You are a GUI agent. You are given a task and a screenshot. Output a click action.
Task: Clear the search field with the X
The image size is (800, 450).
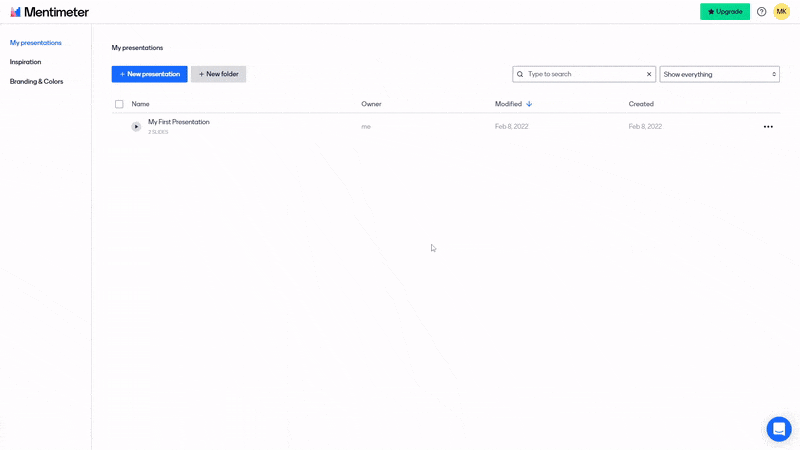click(649, 74)
